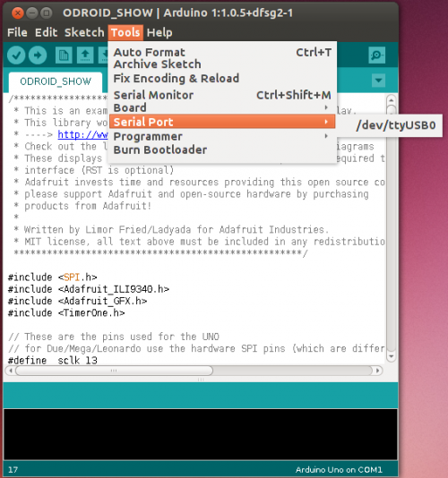Image resolution: width=448 pixels, height=478 pixels.
Task: Create a new sketch with New icon
Action: [64, 55]
